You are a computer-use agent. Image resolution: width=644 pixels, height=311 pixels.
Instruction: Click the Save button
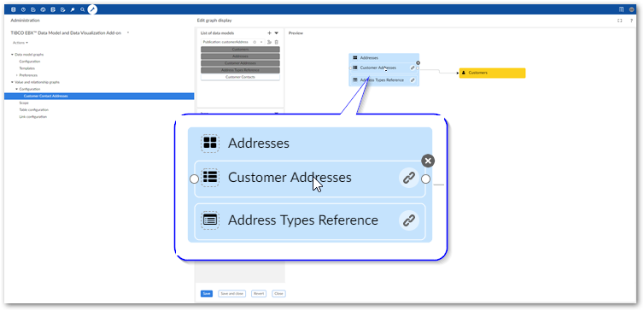[207, 294]
